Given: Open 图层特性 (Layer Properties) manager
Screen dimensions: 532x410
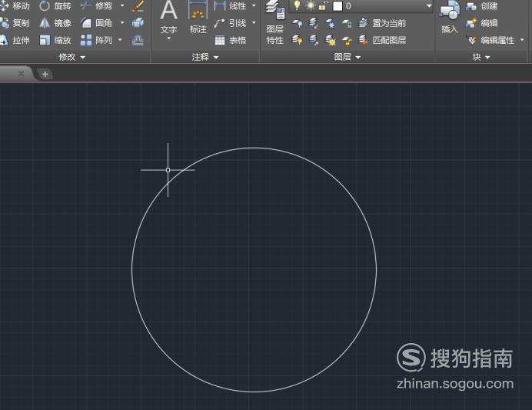Looking at the screenshot, I should coord(274,23).
